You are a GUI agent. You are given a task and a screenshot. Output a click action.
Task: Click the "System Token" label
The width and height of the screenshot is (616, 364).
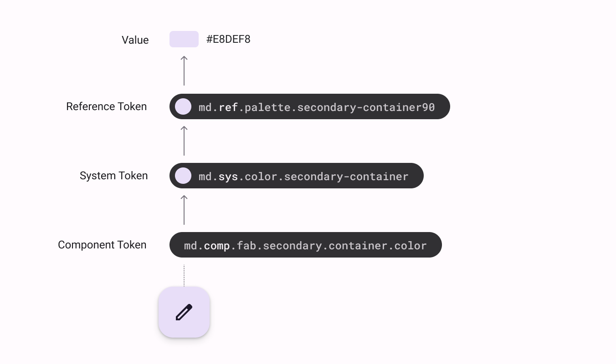114,176
